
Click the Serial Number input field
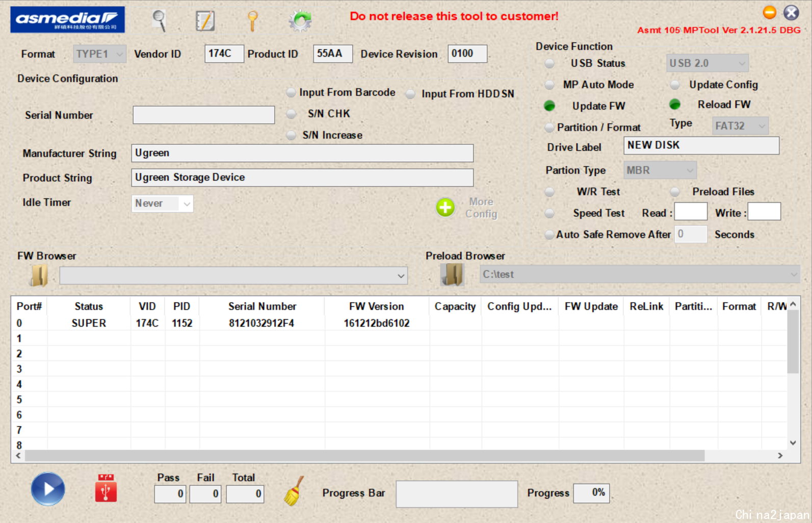pyautogui.click(x=203, y=115)
